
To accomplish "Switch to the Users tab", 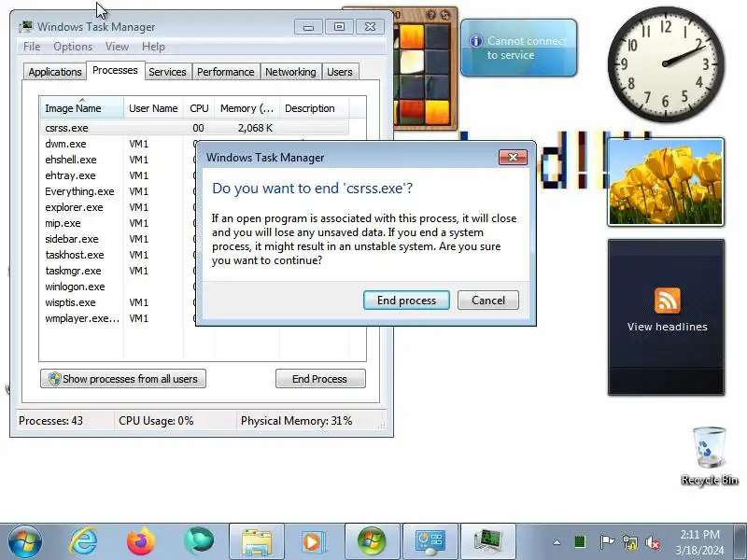I will [340, 72].
